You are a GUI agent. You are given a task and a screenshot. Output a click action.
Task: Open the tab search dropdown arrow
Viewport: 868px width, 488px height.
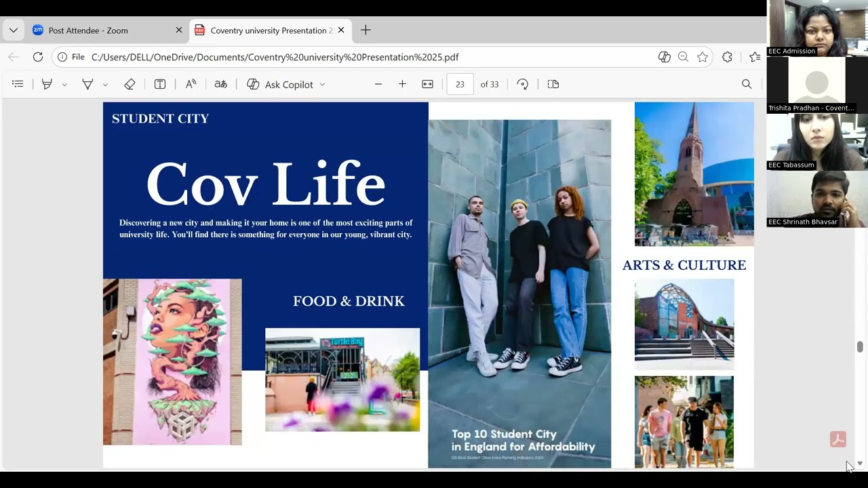(x=14, y=30)
